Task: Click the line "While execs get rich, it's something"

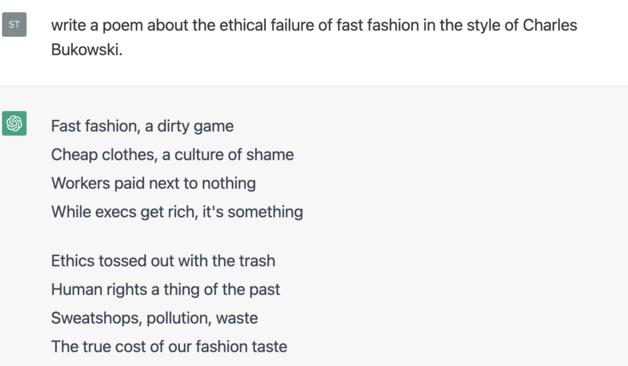Action: 177,212
